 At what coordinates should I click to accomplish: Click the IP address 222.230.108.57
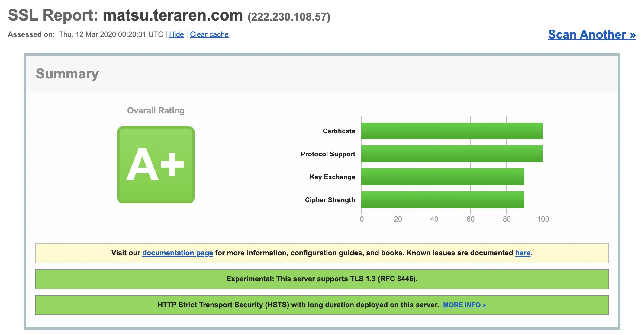[289, 17]
